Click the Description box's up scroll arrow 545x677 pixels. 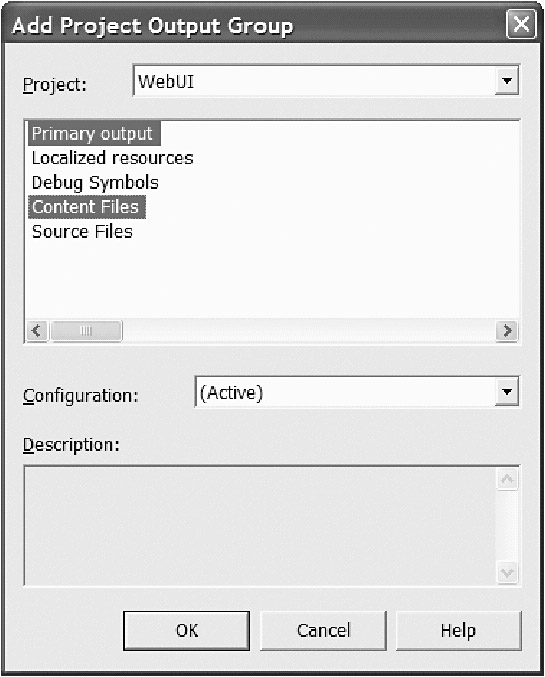tap(507, 479)
